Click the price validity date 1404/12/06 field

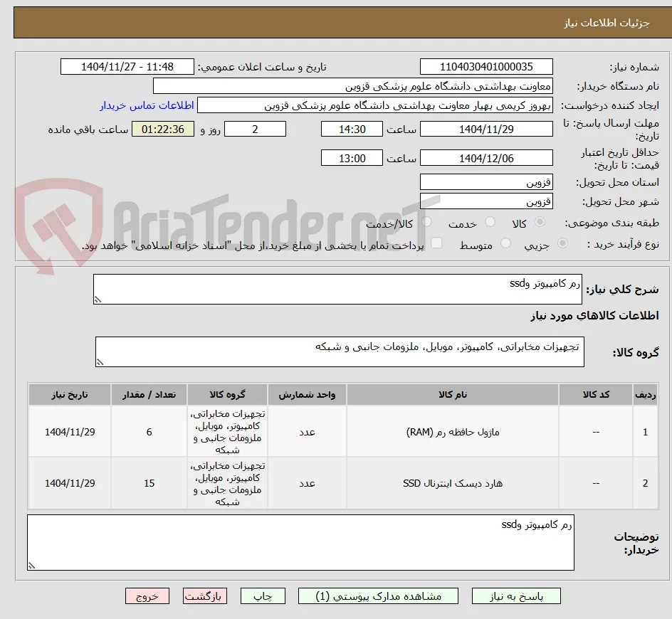click(x=486, y=158)
